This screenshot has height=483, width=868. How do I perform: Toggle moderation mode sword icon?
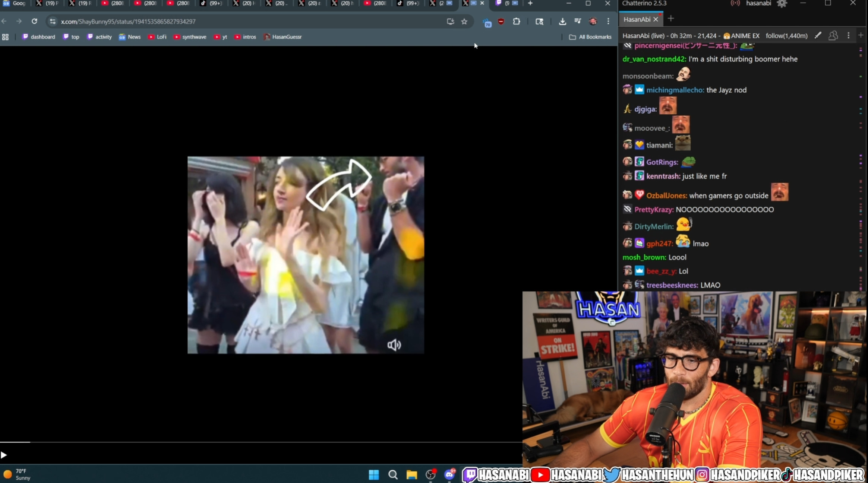pyautogui.click(x=818, y=35)
